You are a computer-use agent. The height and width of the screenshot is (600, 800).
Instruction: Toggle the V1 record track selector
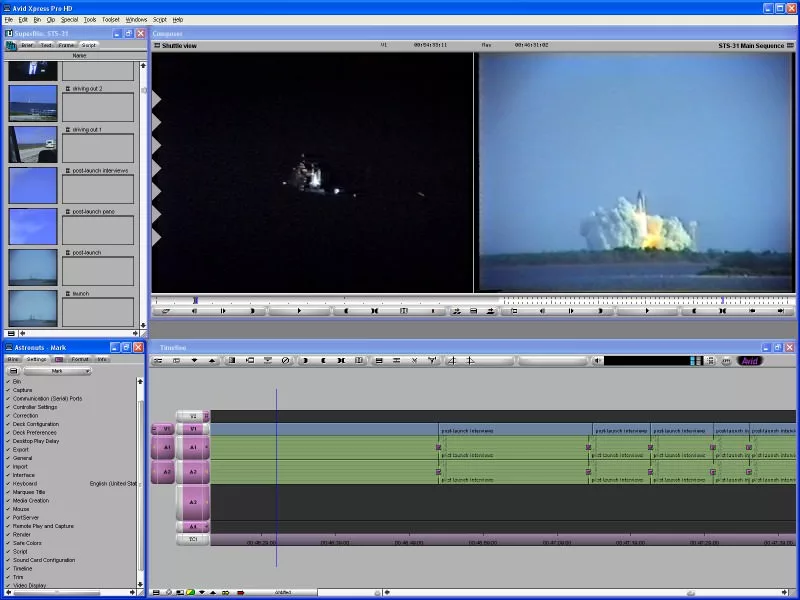193,428
